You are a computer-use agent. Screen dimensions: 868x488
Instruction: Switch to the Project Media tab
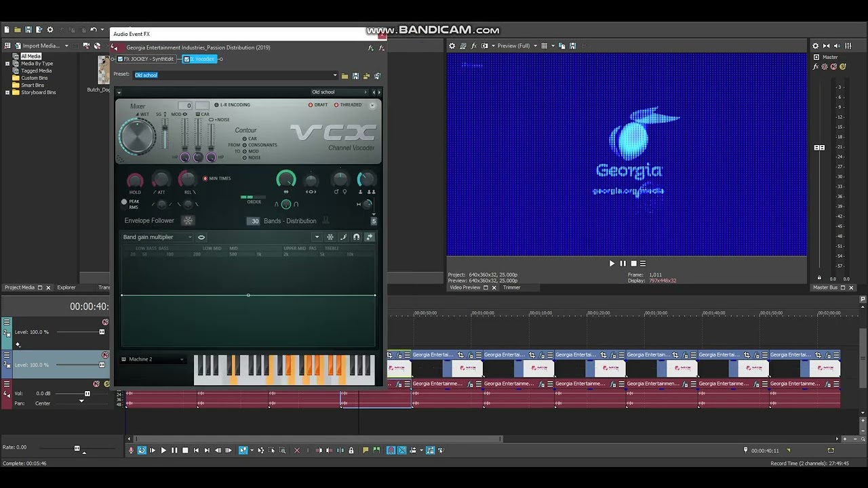tap(20, 287)
